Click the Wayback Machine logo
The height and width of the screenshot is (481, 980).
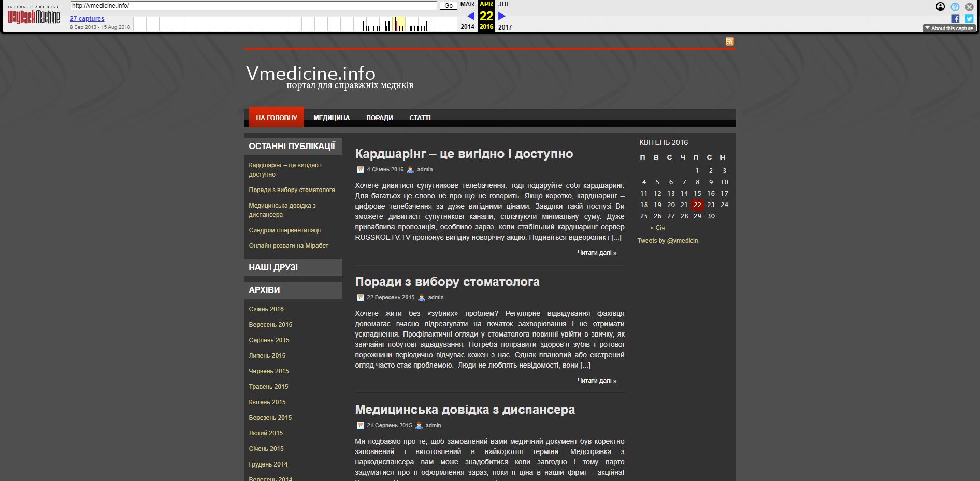coord(34,16)
